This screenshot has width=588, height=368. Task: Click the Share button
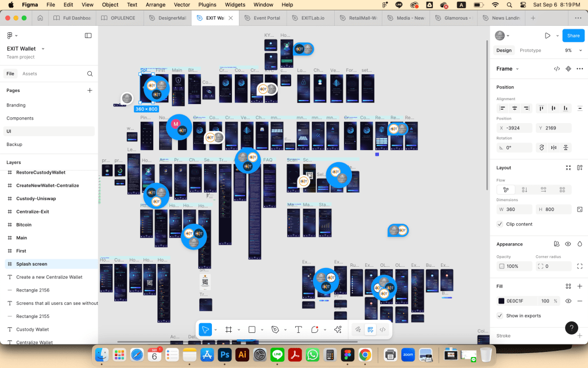(573, 36)
